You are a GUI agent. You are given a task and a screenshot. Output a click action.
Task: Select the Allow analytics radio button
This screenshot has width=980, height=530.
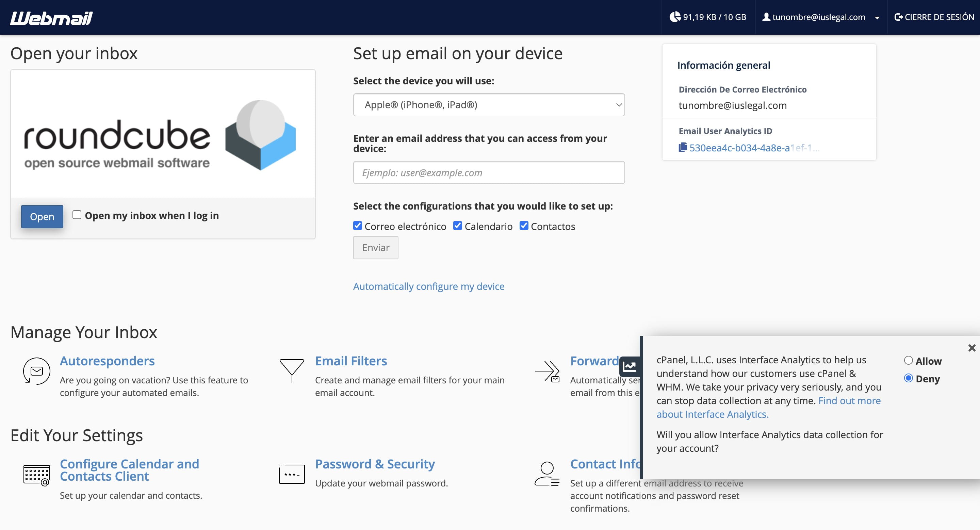coord(908,361)
